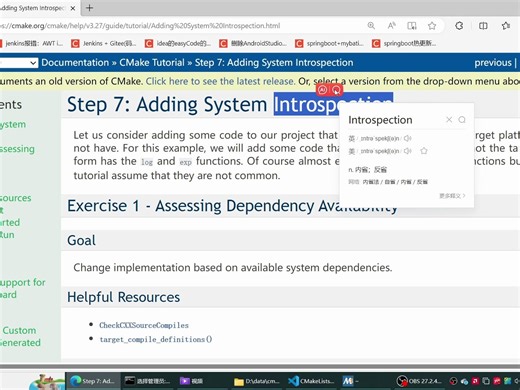Click sidebar Custom link
Screen dimensions: 520x390
19,330
